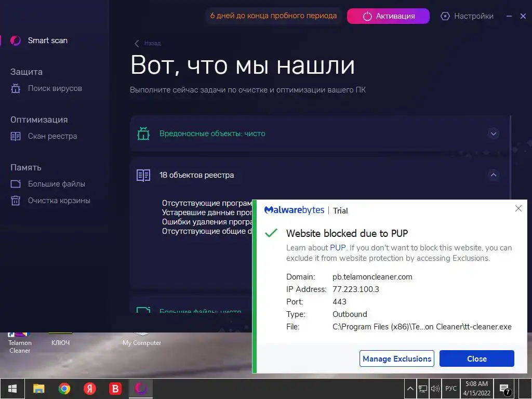
Task: Click Отсутствующие программы registry line
Action: click(207, 203)
